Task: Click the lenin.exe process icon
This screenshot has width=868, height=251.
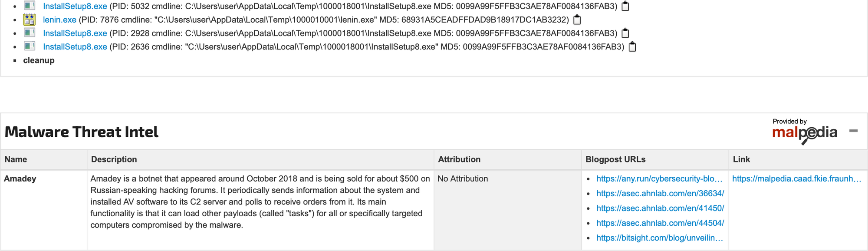Action: [30, 20]
